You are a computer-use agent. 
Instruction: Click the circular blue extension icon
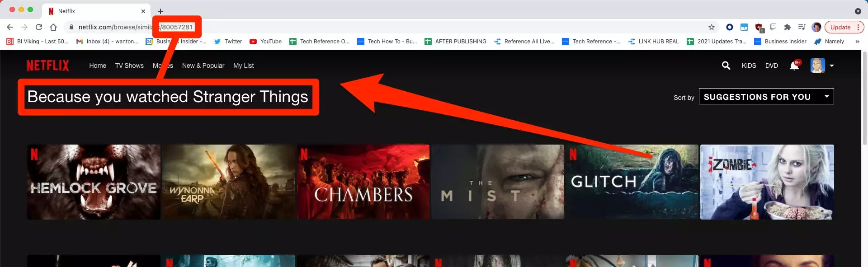[x=729, y=27]
